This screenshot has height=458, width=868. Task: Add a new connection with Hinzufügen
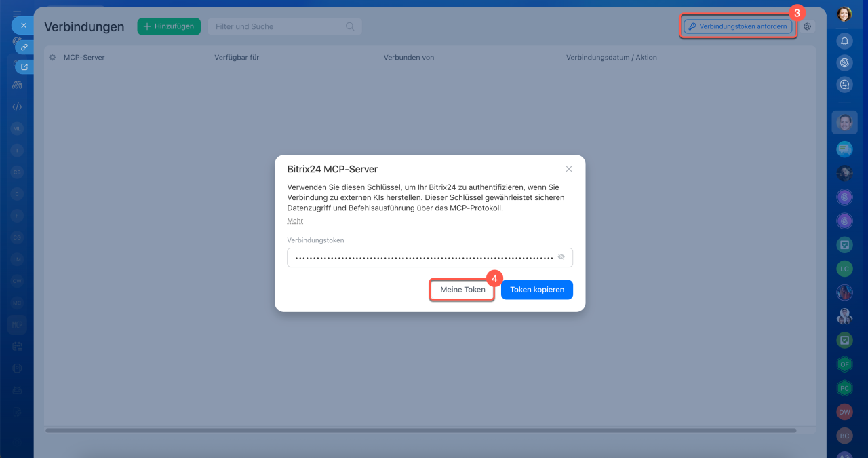[x=169, y=26]
